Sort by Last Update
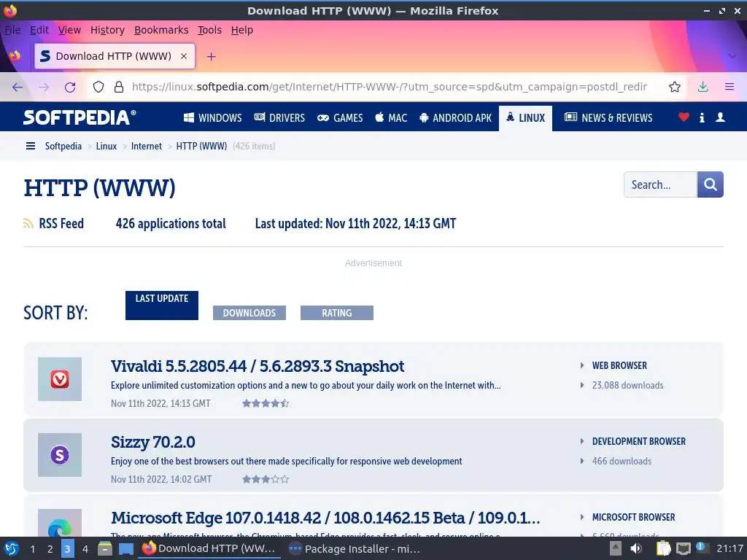 (x=162, y=306)
